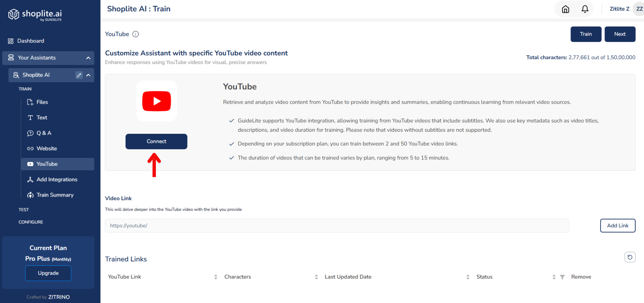
Task: Click the Add Link button
Action: pyautogui.click(x=618, y=226)
